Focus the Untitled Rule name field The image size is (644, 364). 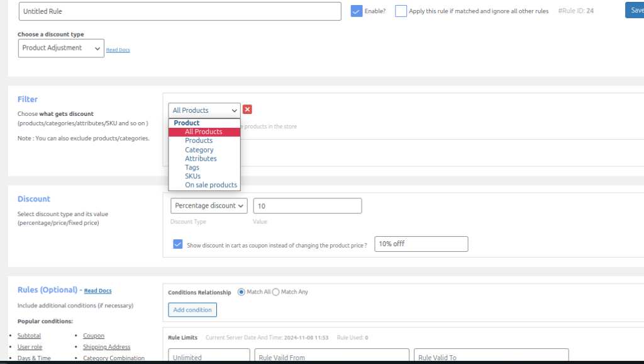(x=180, y=11)
